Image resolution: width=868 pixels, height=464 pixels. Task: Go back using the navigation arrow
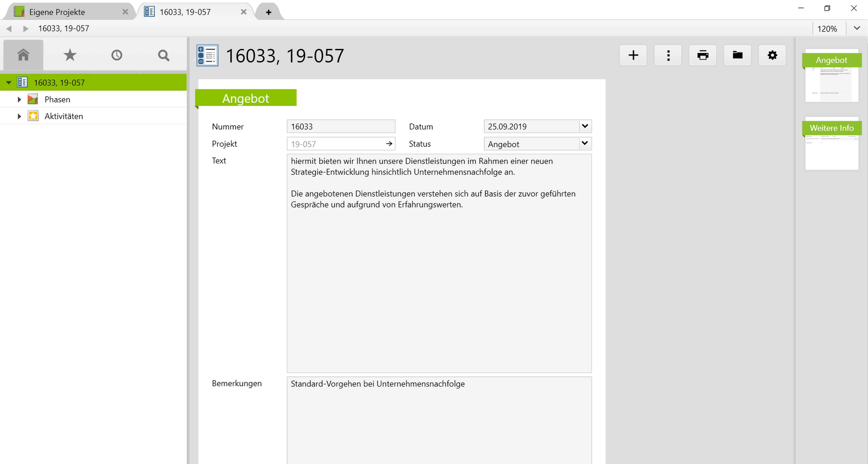click(x=9, y=28)
